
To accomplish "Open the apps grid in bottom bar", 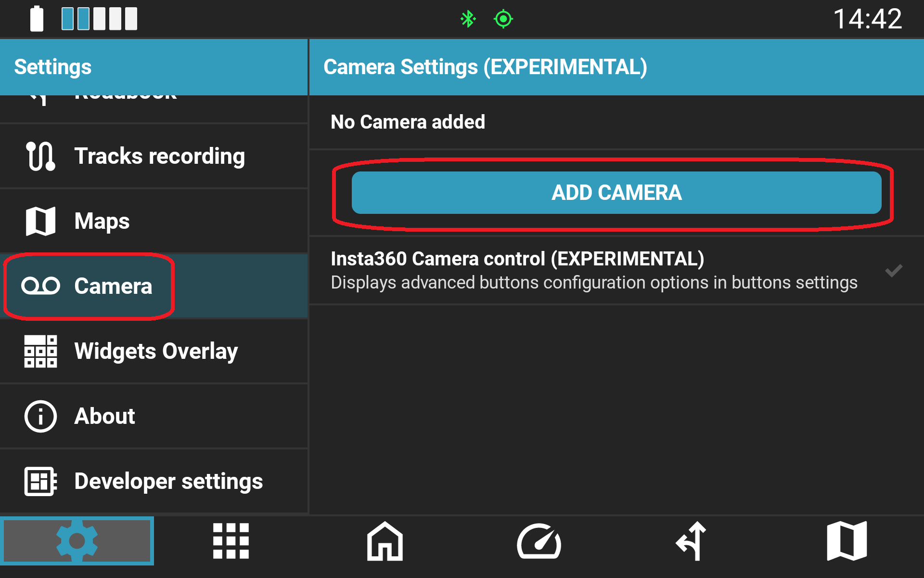I will pos(231,541).
